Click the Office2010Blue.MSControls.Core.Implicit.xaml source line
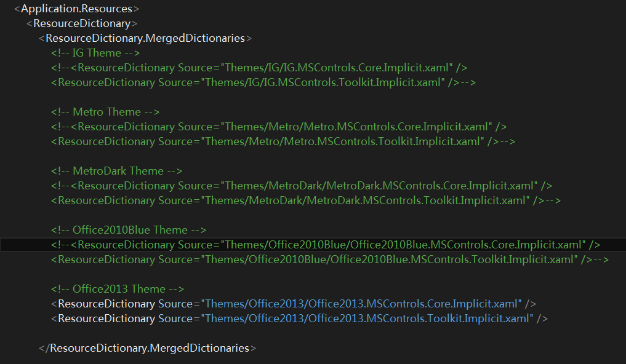Viewport: 626px width, 364px height. tap(326, 245)
